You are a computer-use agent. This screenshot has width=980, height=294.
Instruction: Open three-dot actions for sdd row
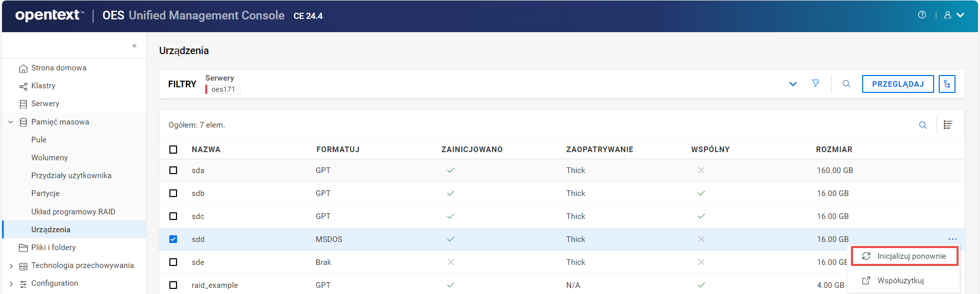(x=952, y=239)
